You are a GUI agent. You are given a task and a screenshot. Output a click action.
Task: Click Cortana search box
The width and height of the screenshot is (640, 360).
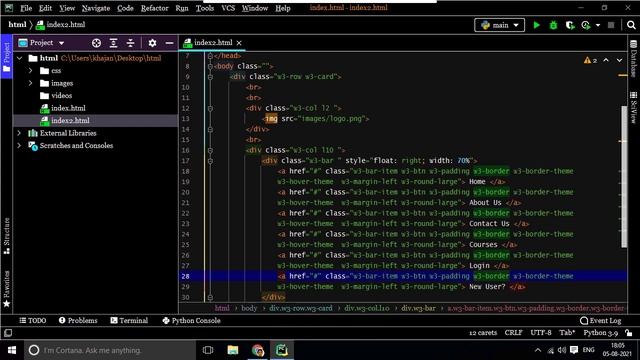pyautogui.click(x=110, y=350)
